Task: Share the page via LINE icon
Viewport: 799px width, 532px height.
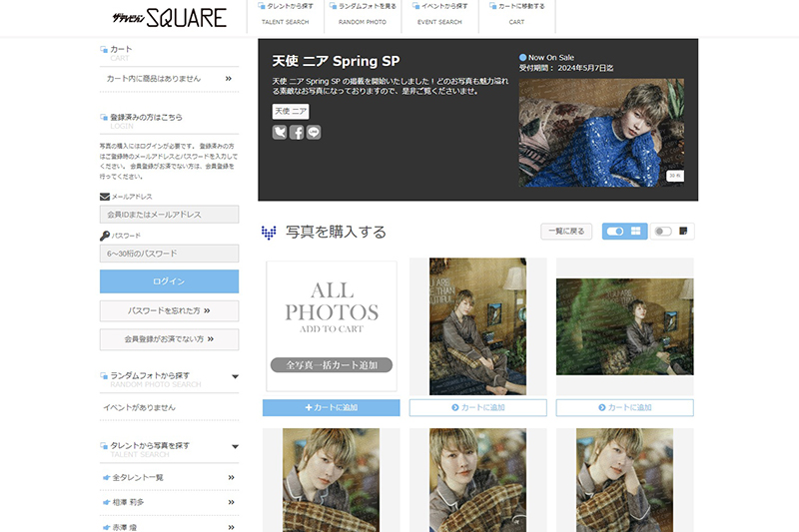Action: pos(314,132)
